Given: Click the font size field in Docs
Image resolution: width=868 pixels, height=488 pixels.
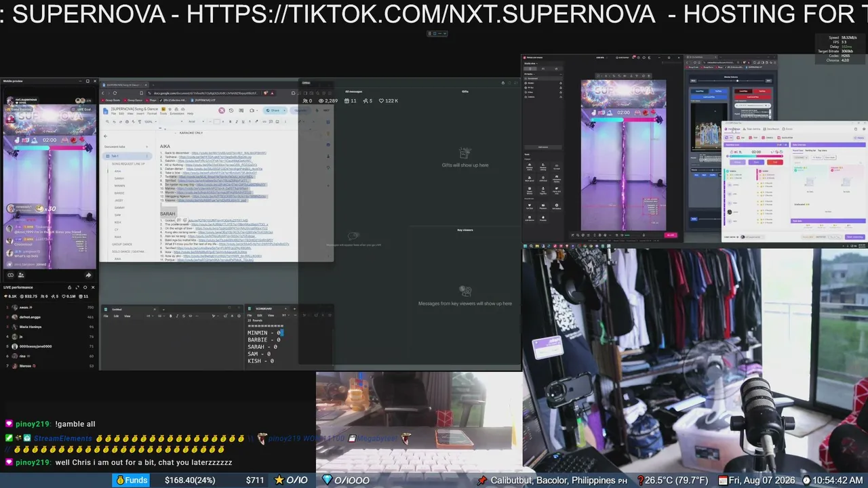Looking at the screenshot, I should [x=216, y=122].
